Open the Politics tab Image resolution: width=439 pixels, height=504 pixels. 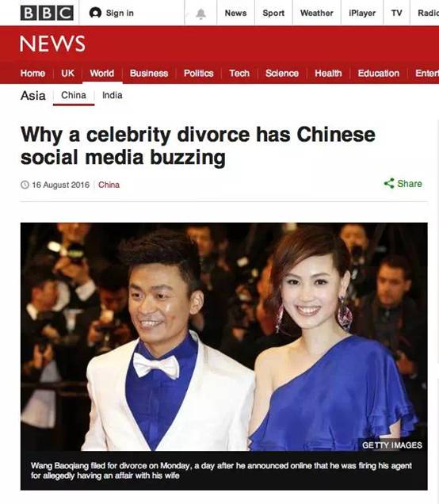coord(199,73)
